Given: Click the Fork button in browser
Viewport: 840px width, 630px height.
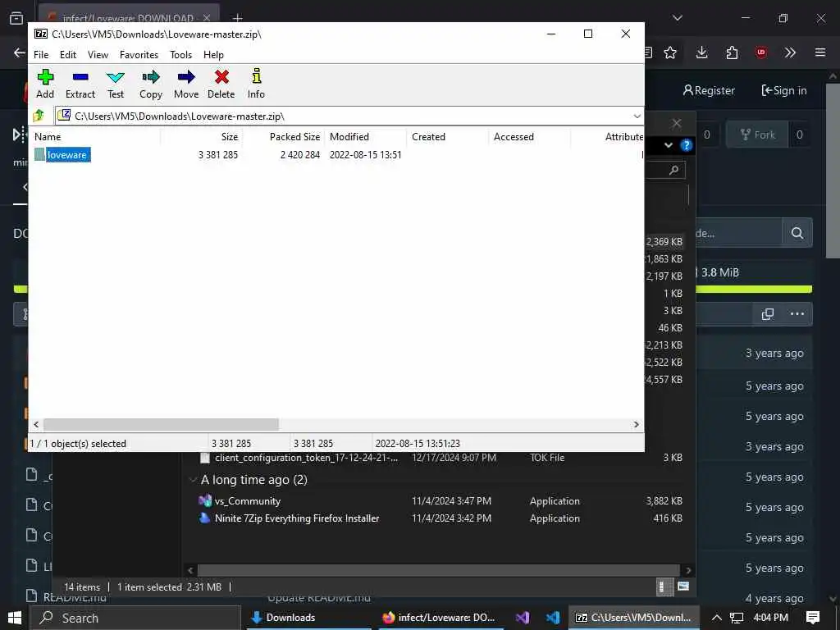Looking at the screenshot, I should click(x=757, y=135).
